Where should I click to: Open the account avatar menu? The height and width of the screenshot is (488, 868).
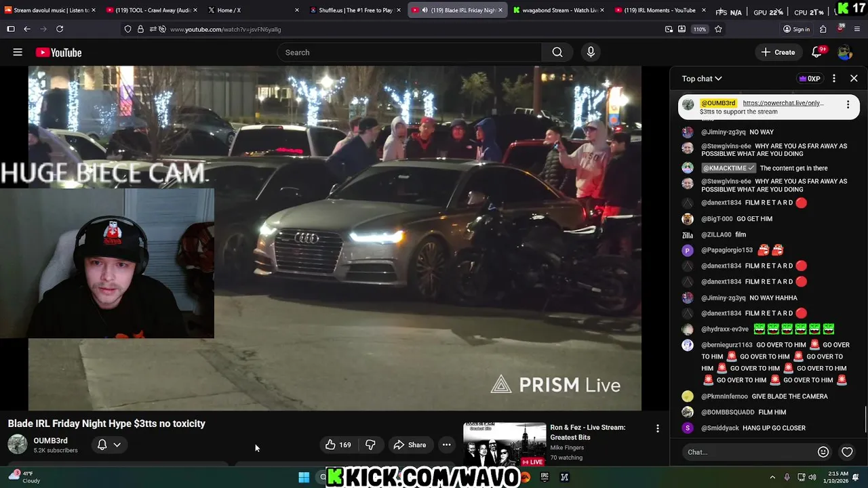[x=845, y=52]
